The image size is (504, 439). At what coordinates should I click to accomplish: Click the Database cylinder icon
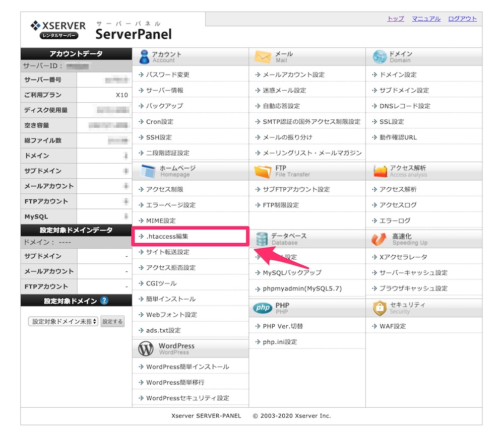pyautogui.click(x=262, y=239)
